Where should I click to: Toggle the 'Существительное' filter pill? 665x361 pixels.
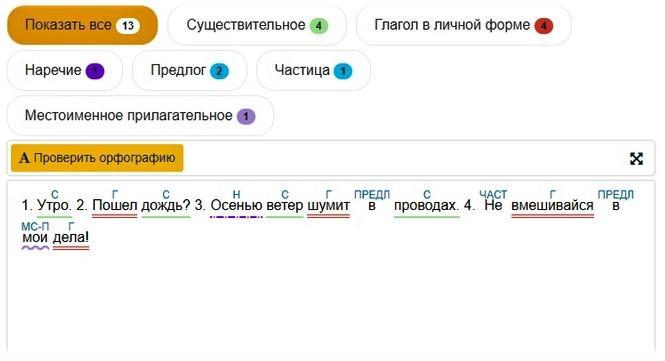[257, 25]
